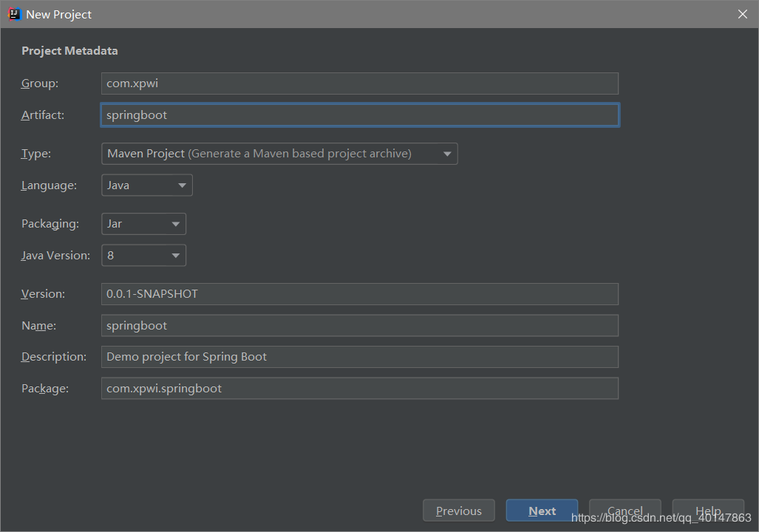This screenshot has width=759, height=532.
Task: Expand the Language dropdown set to Java
Action: coord(146,185)
